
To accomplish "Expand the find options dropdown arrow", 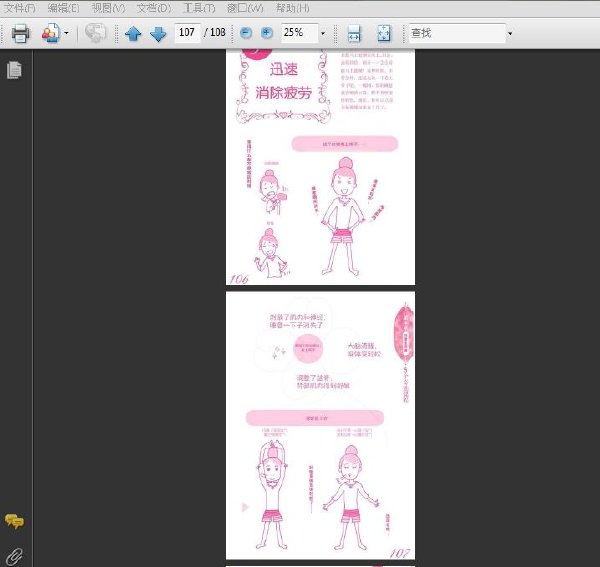I will click(510, 33).
